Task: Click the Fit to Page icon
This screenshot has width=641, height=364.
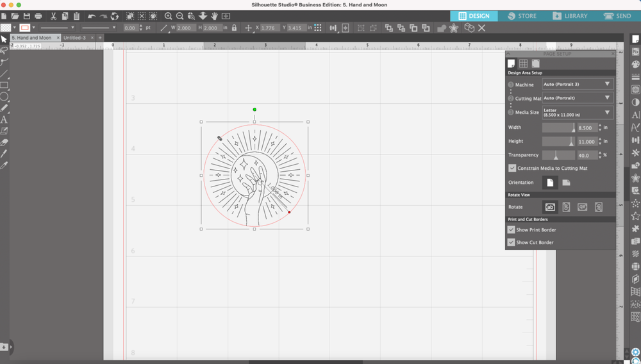Action: pyautogui.click(x=226, y=16)
